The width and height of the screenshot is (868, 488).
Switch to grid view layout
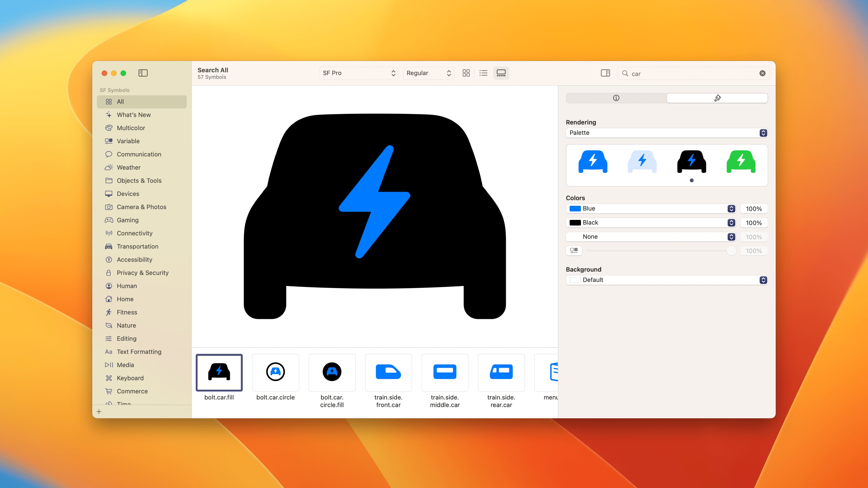click(x=466, y=73)
